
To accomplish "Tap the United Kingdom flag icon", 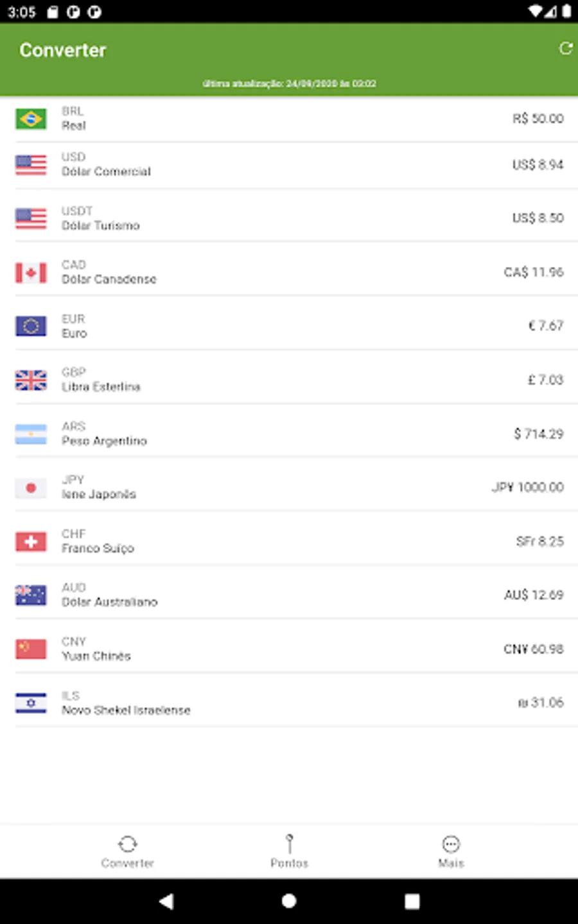I will tap(31, 381).
